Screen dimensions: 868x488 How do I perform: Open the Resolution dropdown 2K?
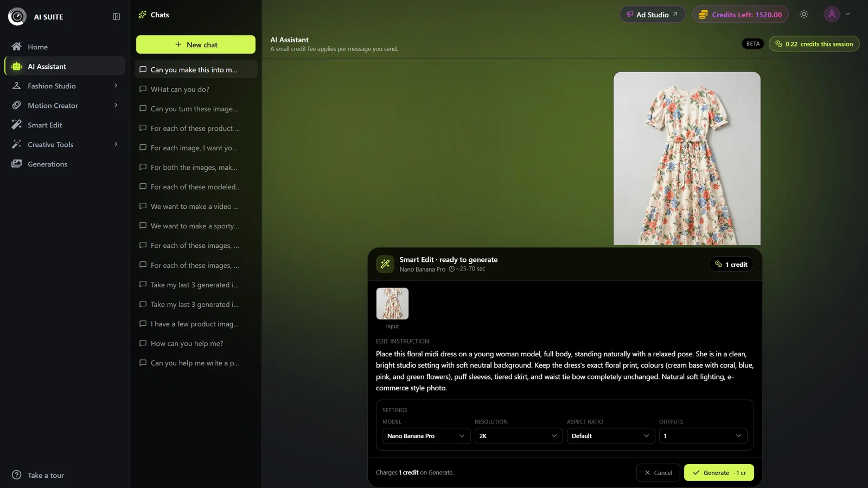519,436
